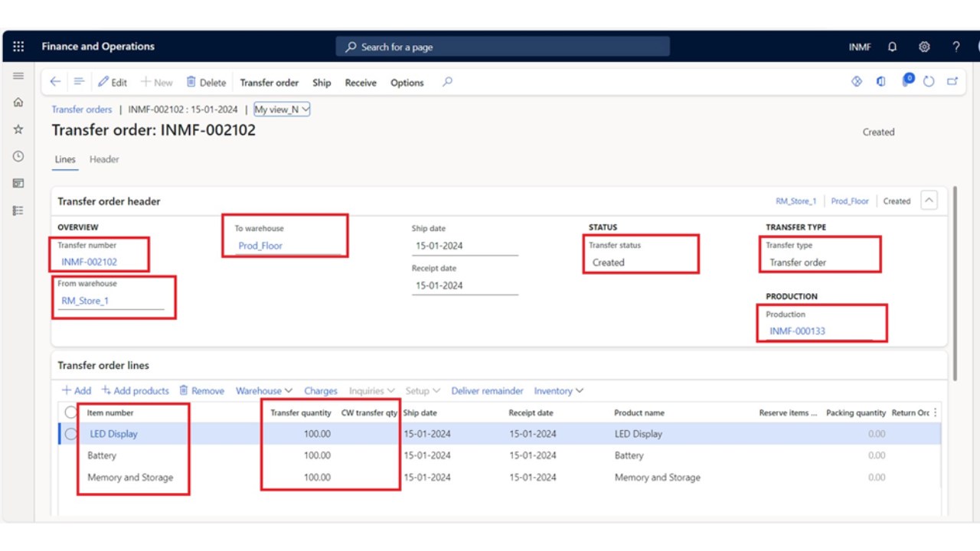Click the RM_Store_1 summary link in header bar
980x551 pixels.
pos(795,201)
